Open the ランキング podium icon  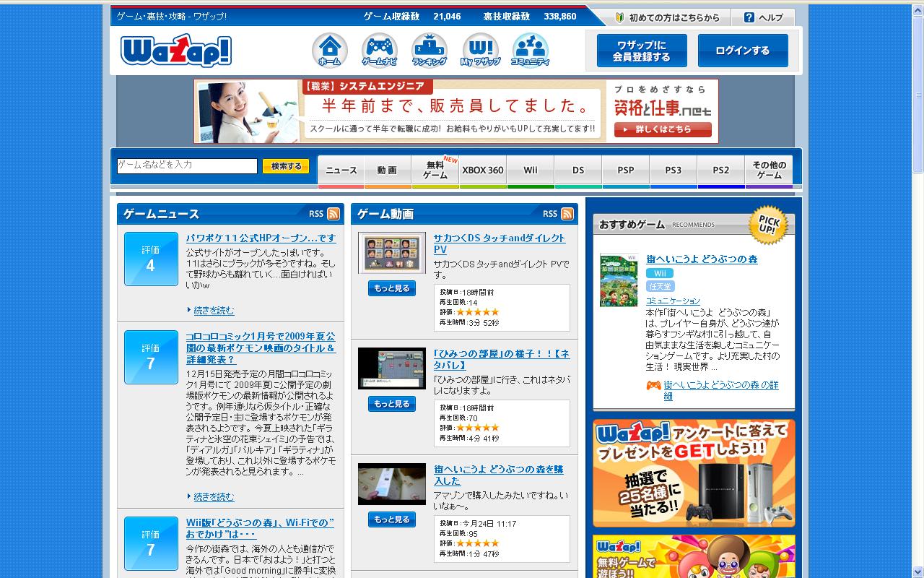pos(430,50)
